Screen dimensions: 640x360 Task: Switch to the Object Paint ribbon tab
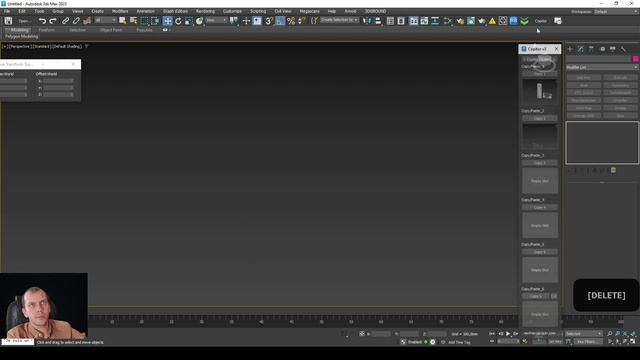tap(111, 30)
